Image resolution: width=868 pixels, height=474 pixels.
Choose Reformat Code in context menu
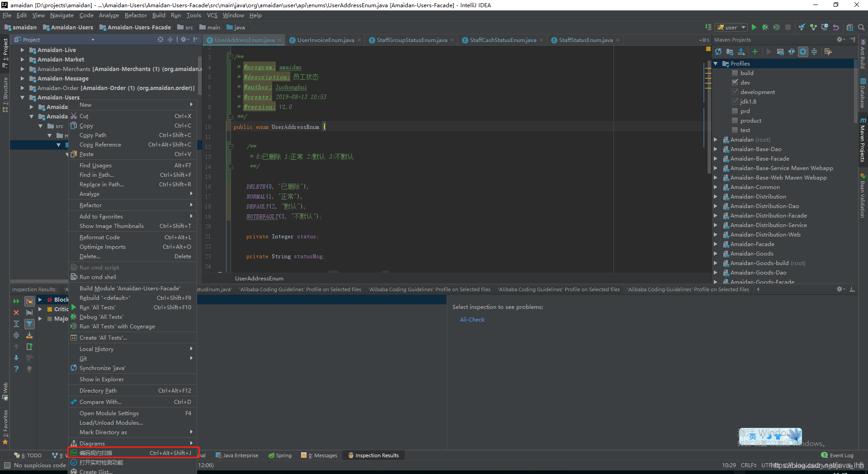[x=132, y=237]
